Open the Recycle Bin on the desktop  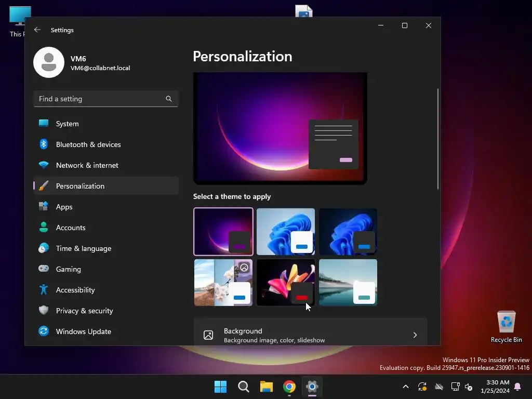point(506,326)
